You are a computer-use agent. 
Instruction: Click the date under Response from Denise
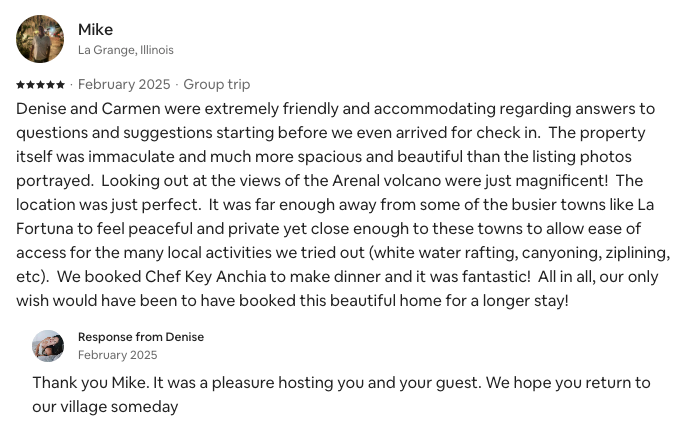coord(117,355)
